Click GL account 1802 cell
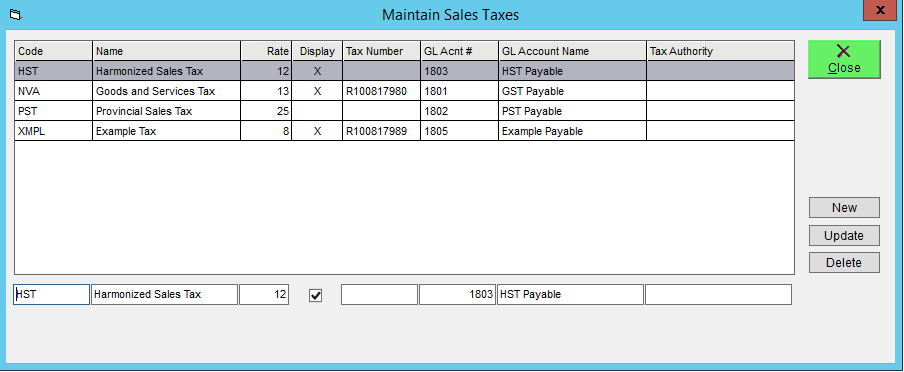 [x=459, y=111]
